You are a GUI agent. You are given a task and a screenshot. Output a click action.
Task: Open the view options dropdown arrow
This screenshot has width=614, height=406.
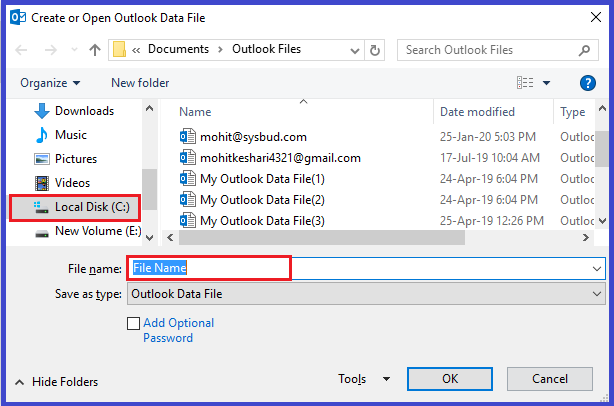(x=546, y=83)
